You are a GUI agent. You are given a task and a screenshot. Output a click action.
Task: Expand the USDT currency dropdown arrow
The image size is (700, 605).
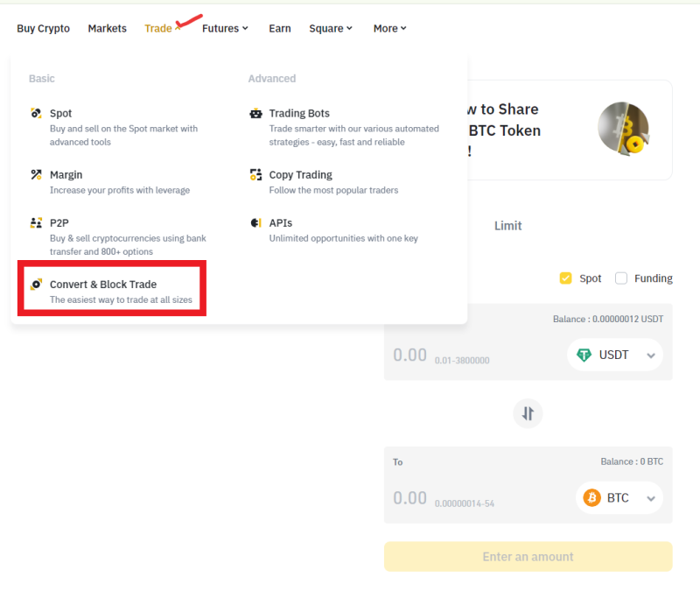click(x=651, y=355)
